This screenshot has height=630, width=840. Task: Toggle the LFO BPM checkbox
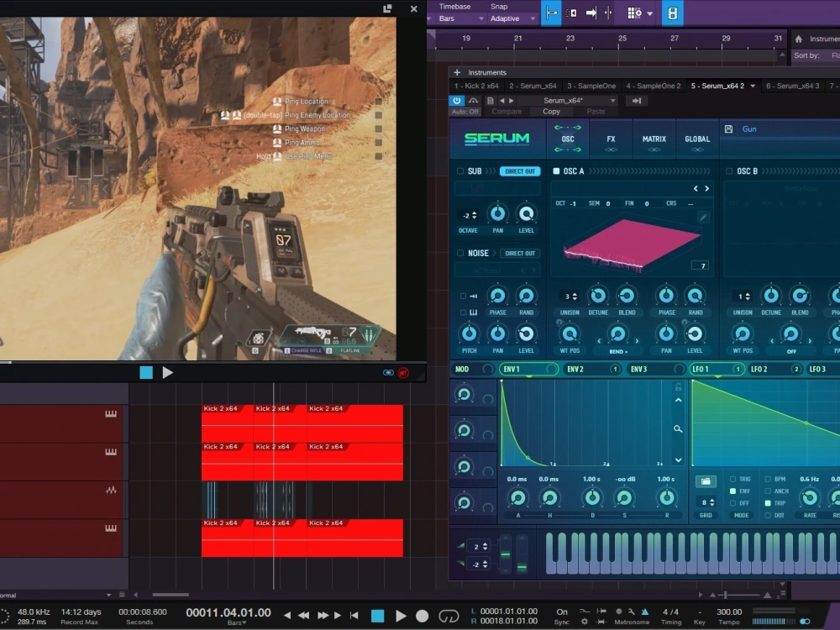[768, 479]
